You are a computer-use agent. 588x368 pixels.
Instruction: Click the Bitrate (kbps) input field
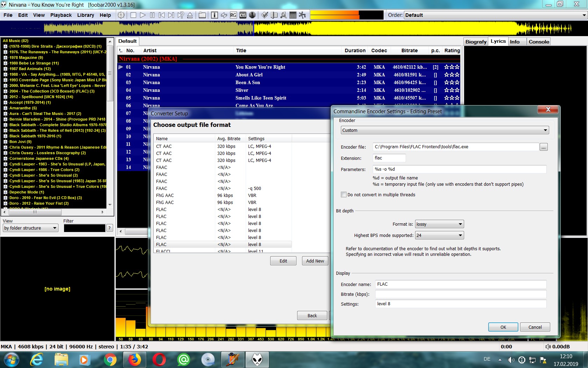pos(461,294)
